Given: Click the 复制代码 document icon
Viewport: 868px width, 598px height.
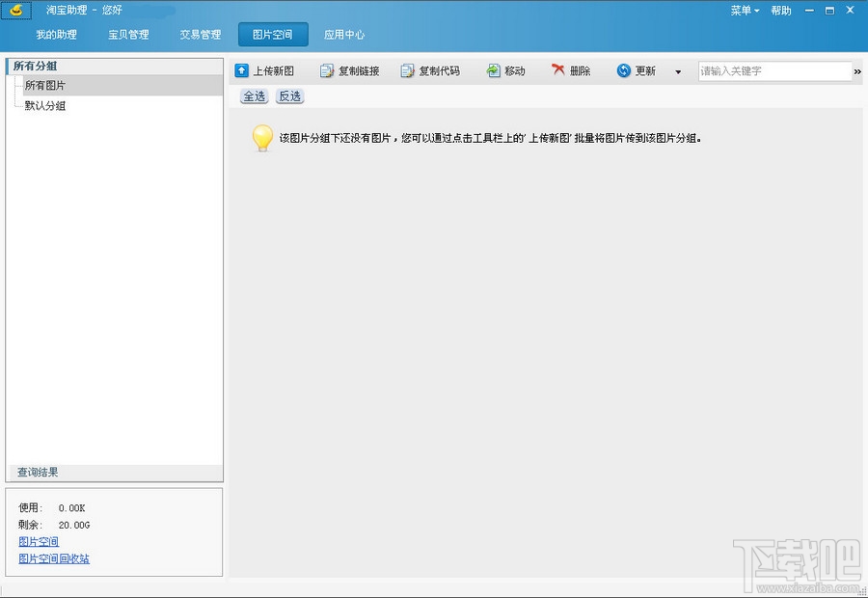Looking at the screenshot, I should 407,70.
